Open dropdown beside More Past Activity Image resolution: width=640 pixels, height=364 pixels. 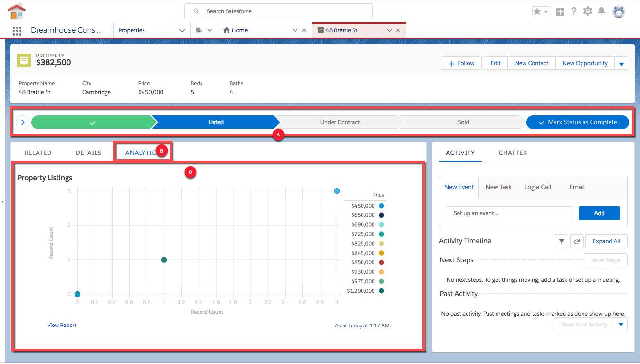(x=621, y=325)
